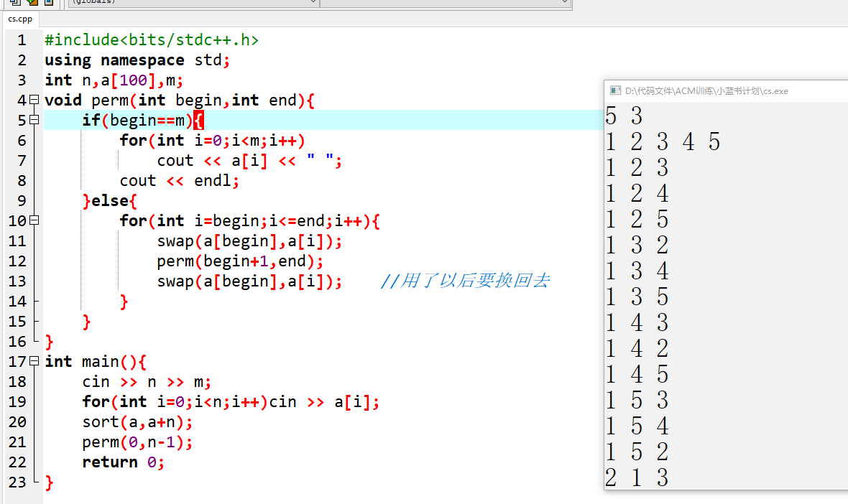Collapse the for loop fold at line 10

pos(34,220)
